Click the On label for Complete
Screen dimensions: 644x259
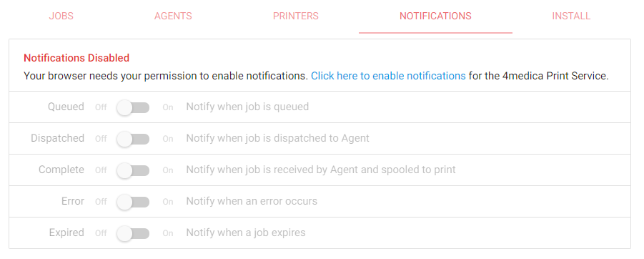point(167,170)
